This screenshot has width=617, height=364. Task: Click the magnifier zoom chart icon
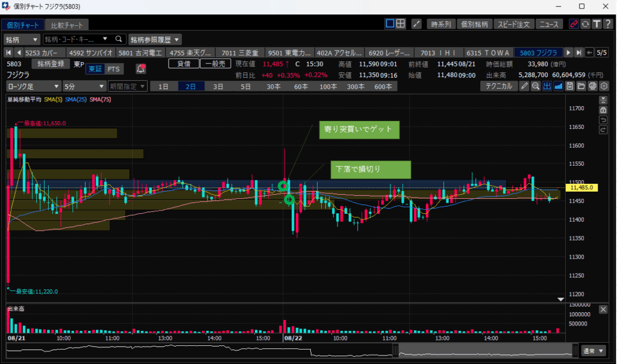(535, 86)
